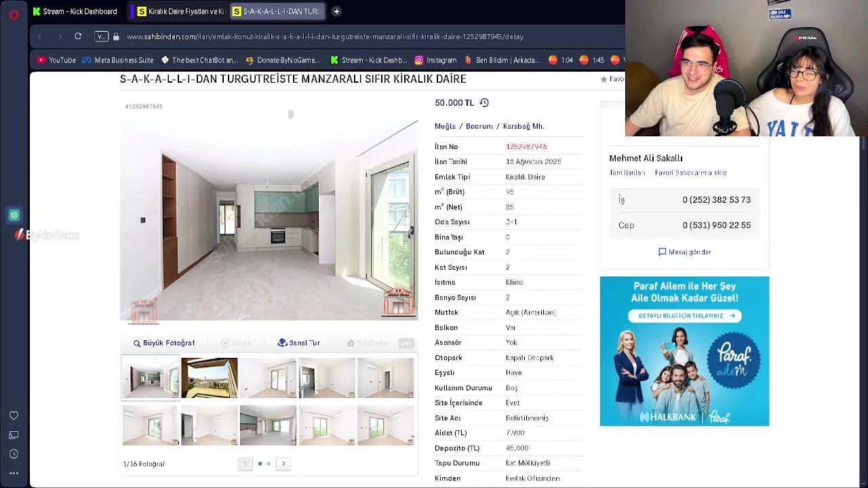The image size is (868, 488).
Task: Click the Kat Mülkiyetli value
Action: coord(528,464)
